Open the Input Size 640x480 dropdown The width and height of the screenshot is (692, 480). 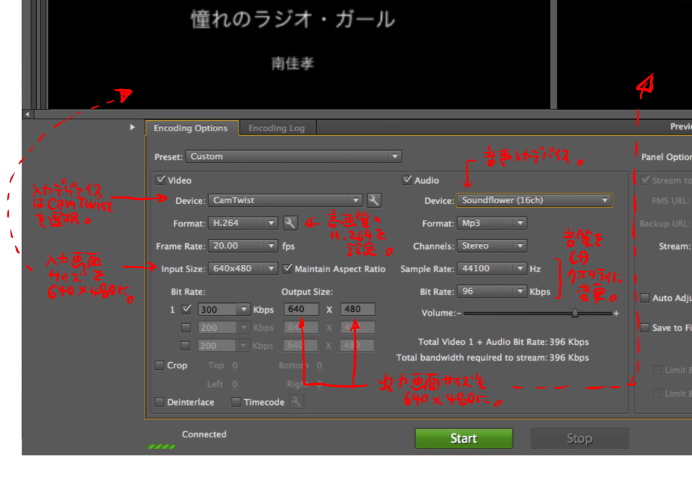(243, 269)
